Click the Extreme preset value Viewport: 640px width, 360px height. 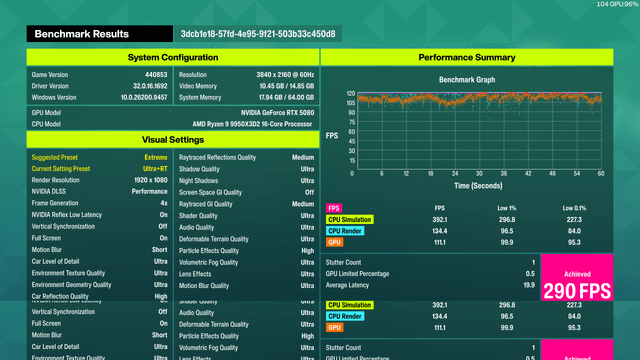(x=156, y=158)
